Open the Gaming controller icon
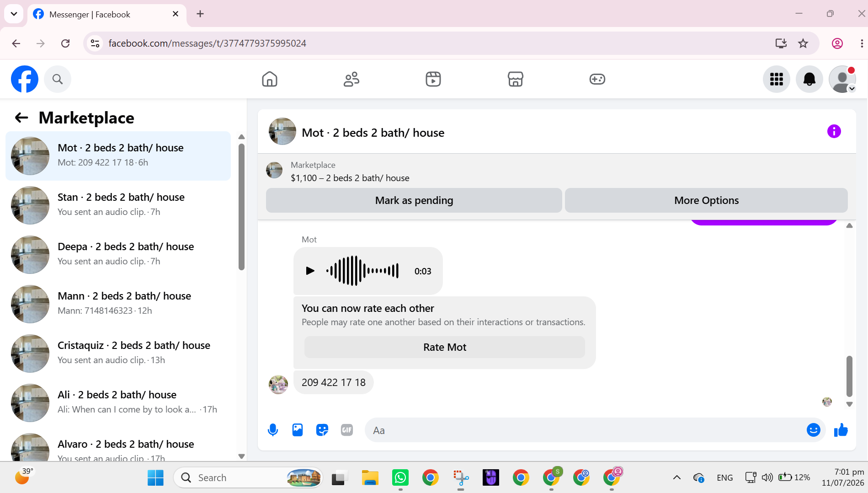868x493 pixels. (597, 79)
